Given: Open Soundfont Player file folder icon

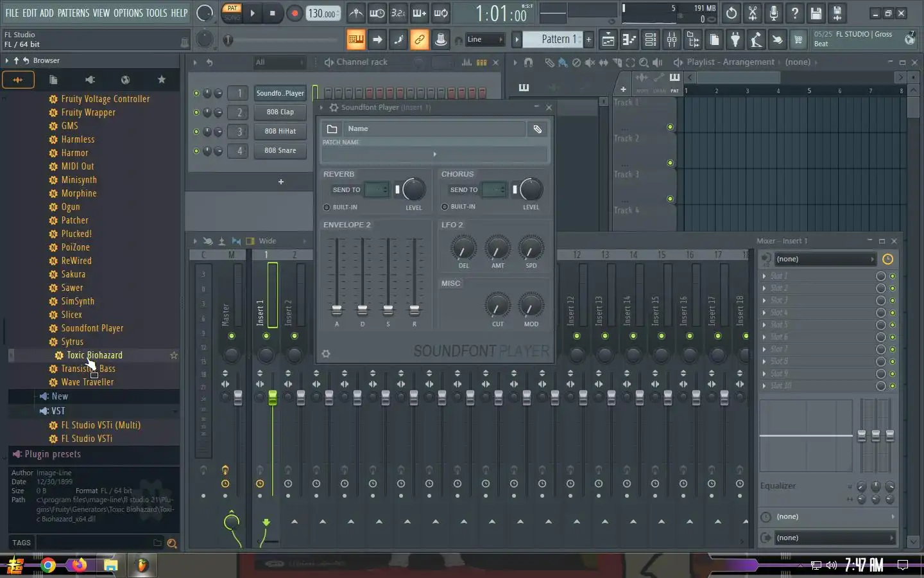Looking at the screenshot, I should (x=332, y=129).
